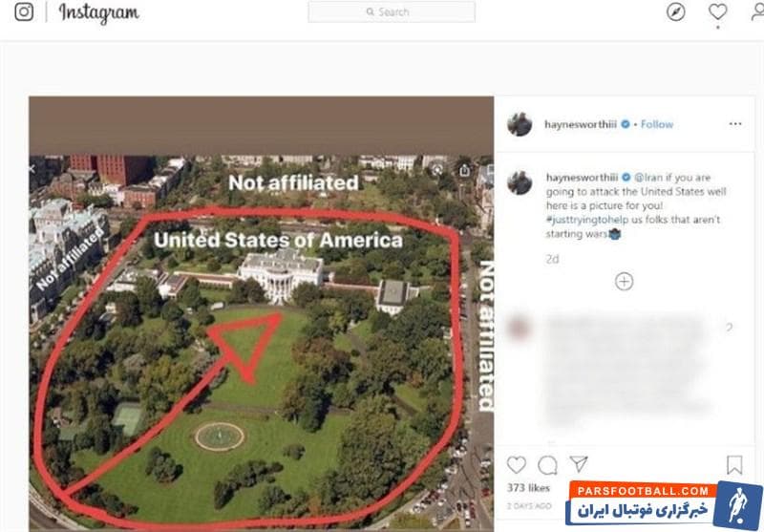764x532 pixels.
Task: Share post via paper plane icon
Action: coord(579,464)
